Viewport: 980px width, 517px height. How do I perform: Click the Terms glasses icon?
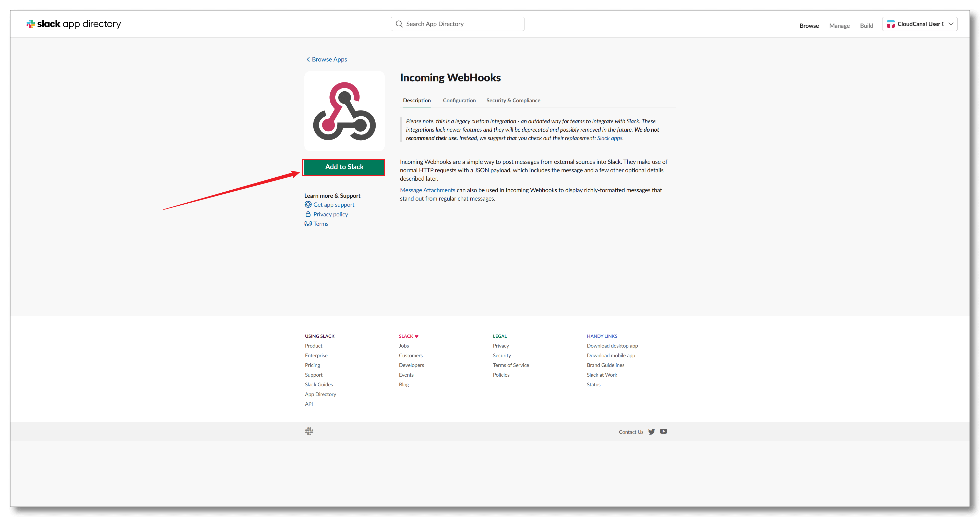click(x=308, y=224)
